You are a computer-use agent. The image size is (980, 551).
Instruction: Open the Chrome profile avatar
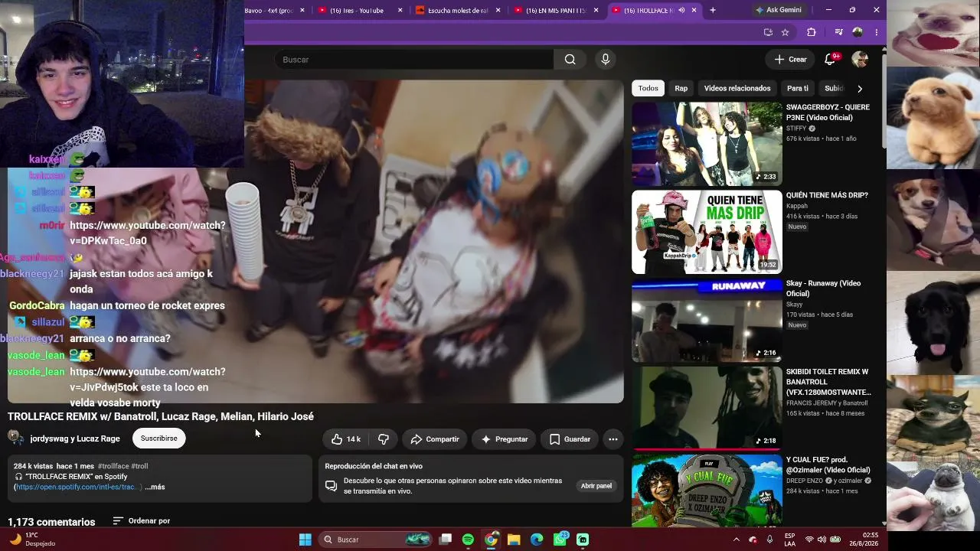pyautogui.click(x=857, y=32)
